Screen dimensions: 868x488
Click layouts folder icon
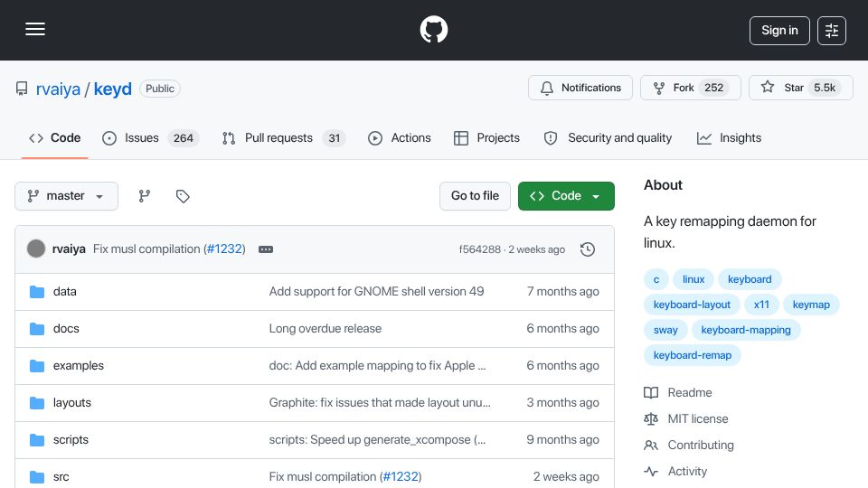coord(37,403)
